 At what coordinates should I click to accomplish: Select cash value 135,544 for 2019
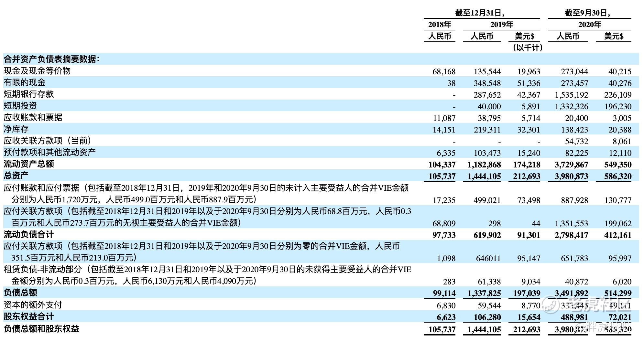(487, 71)
